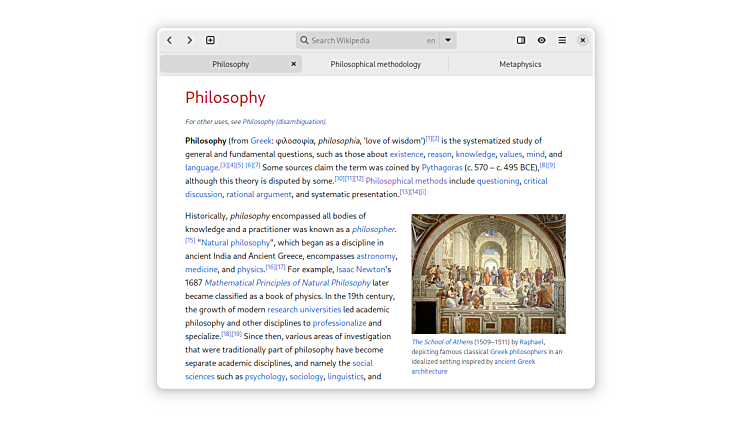Click inside the Search Wikipedia field
The height and width of the screenshot is (423, 752).
[x=365, y=41]
